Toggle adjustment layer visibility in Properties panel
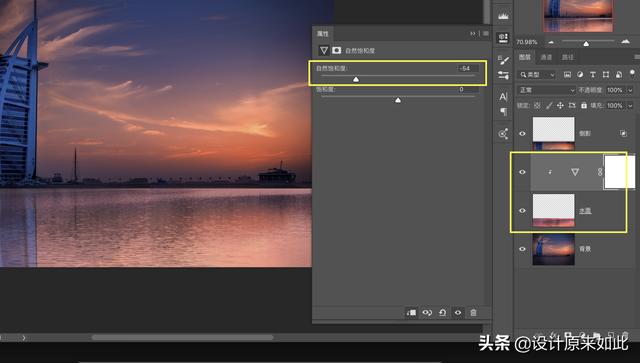 click(458, 312)
